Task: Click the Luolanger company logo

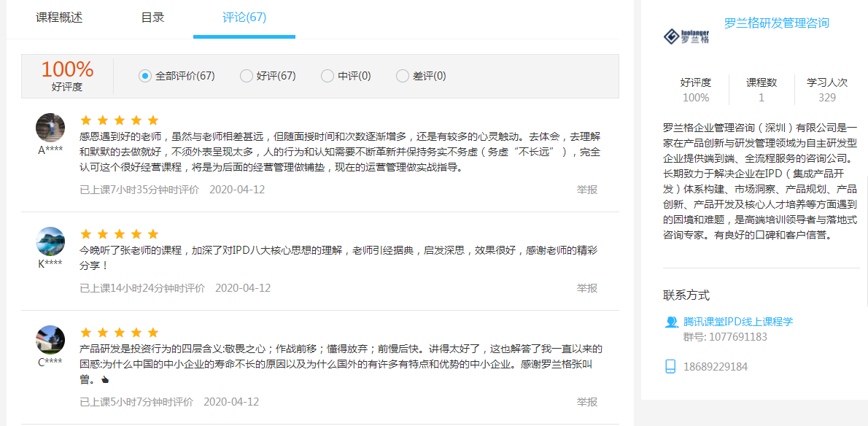Action: pos(686,36)
